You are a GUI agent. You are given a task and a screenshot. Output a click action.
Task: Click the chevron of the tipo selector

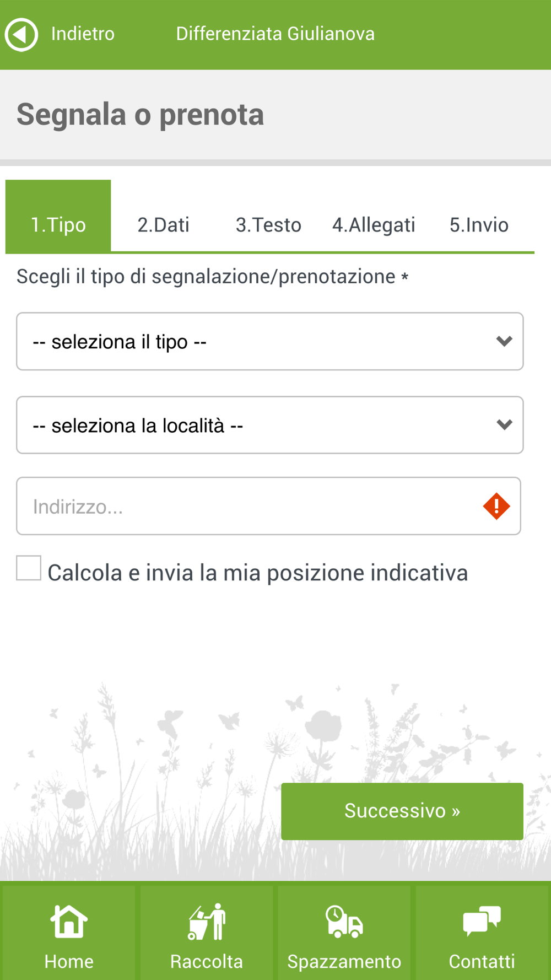tap(504, 342)
